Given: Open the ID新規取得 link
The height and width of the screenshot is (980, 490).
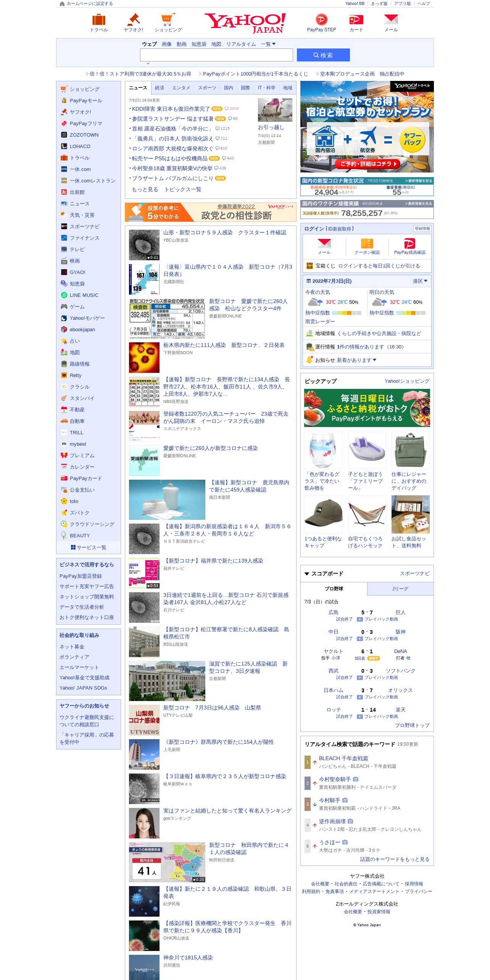Looking at the screenshot, I should coord(339,229).
